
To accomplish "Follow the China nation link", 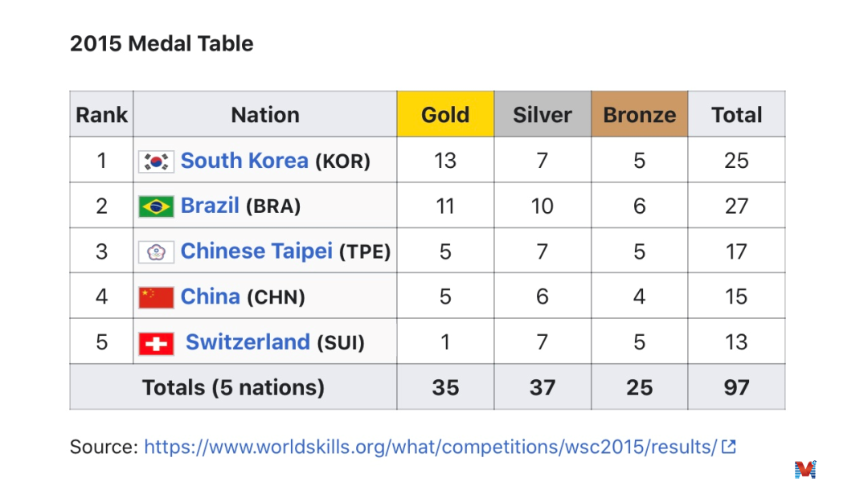I will click(x=210, y=296).
